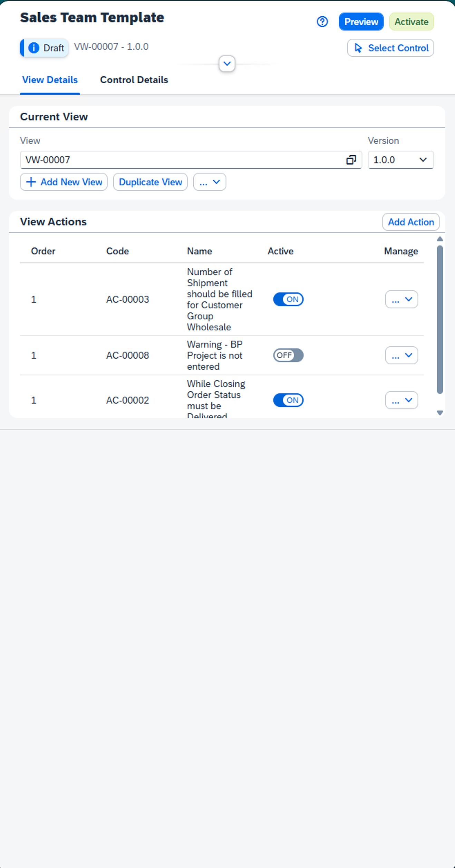455x868 pixels.
Task: Select the View Details tab
Action: 50,80
